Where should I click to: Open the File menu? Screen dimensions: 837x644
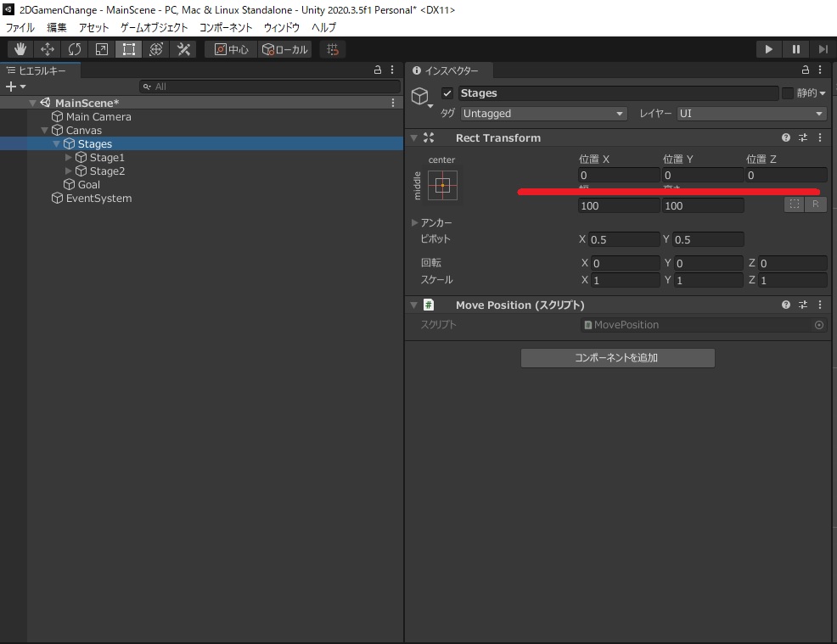[20, 27]
